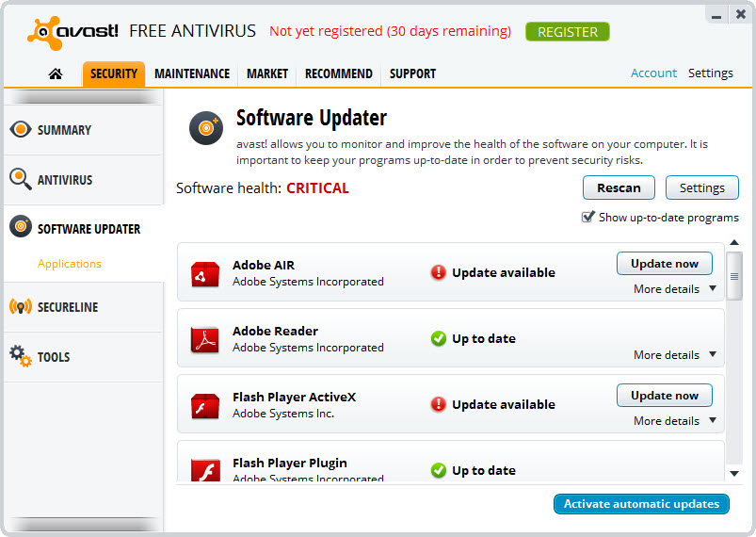The image size is (756, 537).
Task: Click Activate automatic updates
Action: [x=641, y=504]
